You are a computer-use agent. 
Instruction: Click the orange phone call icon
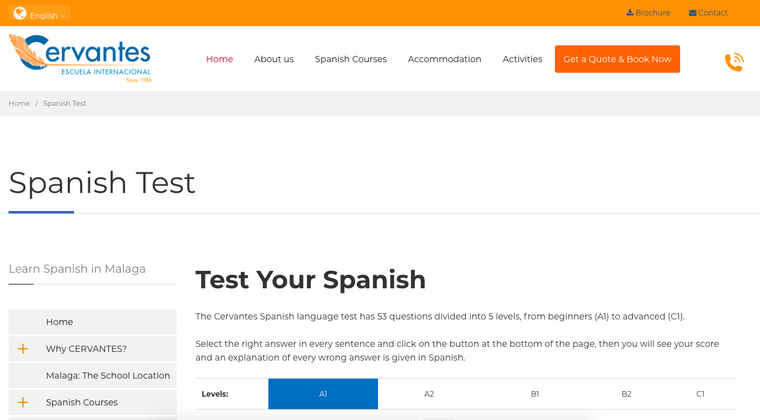[734, 61]
